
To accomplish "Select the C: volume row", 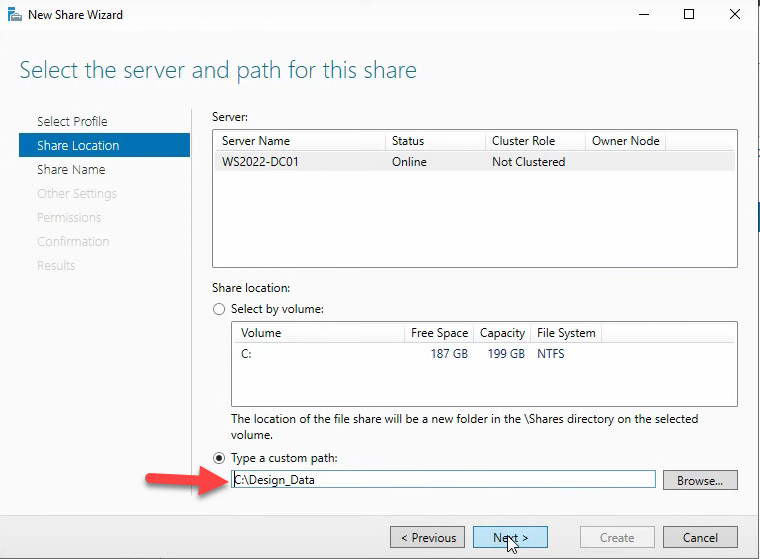I will pos(484,353).
